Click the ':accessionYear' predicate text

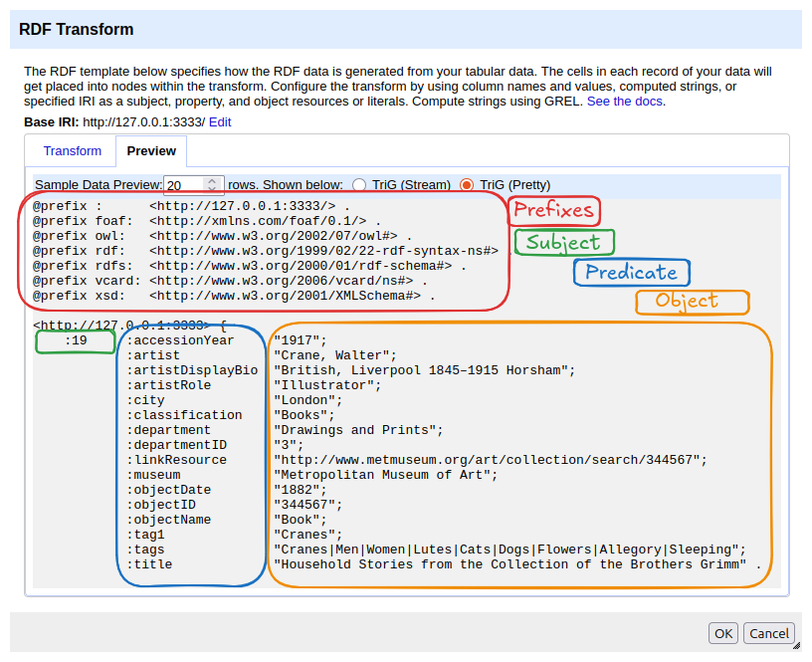point(180,340)
